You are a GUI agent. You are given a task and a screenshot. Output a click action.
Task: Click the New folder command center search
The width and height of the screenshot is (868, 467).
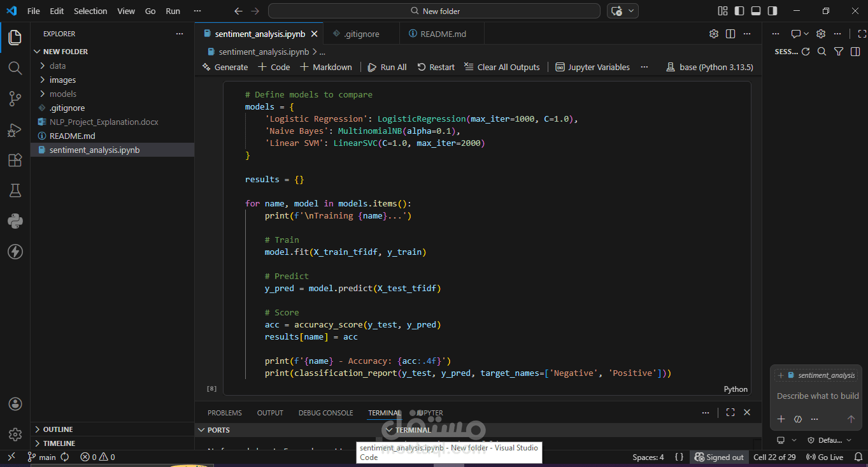434,11
